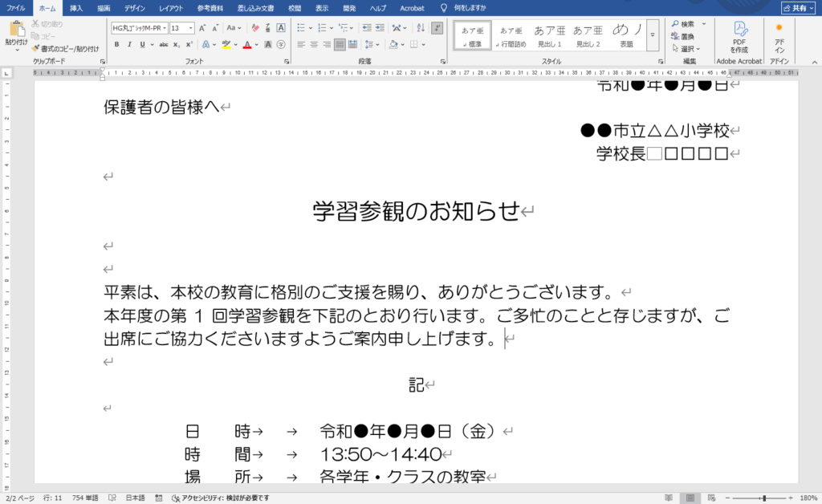The image size is (822, 504).
Task: Collapse the ribbon with the chevron
Action: tap(814, 62)
